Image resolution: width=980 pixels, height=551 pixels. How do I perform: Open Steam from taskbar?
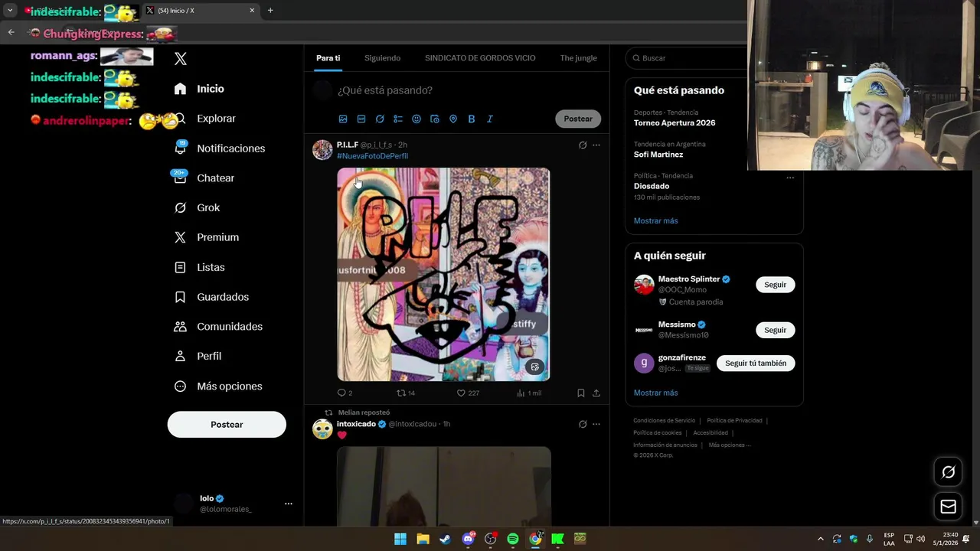click(x=445, y=539)
